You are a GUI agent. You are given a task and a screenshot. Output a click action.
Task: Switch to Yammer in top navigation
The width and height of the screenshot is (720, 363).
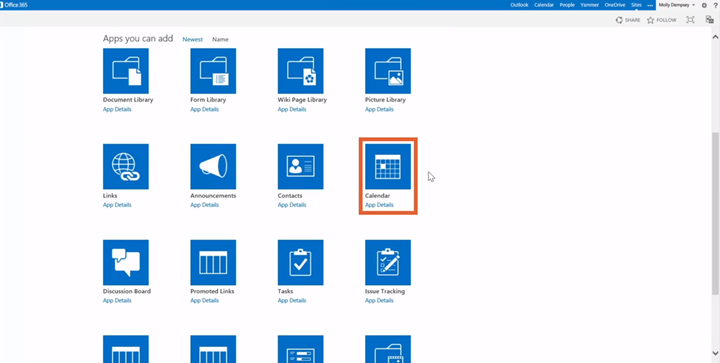tap(590, 5)
